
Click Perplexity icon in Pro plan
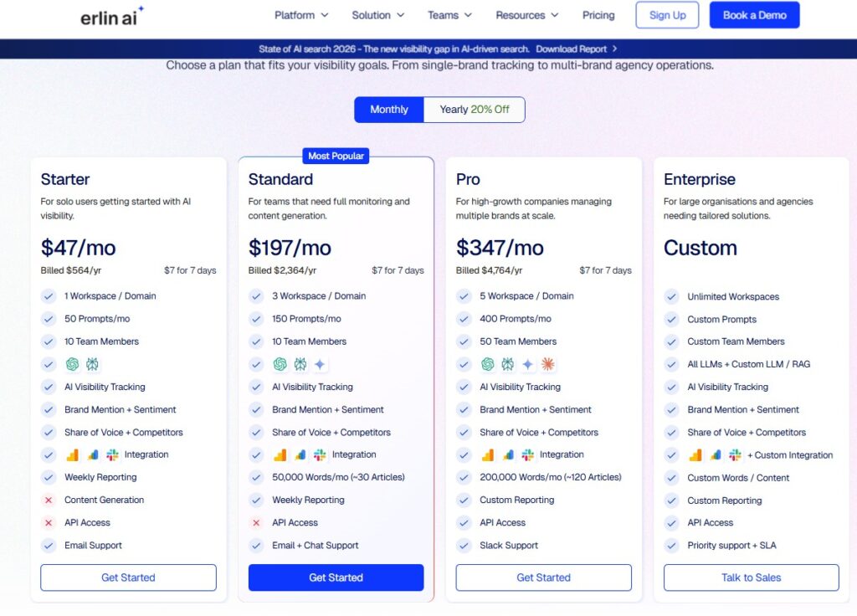[508, 364]
